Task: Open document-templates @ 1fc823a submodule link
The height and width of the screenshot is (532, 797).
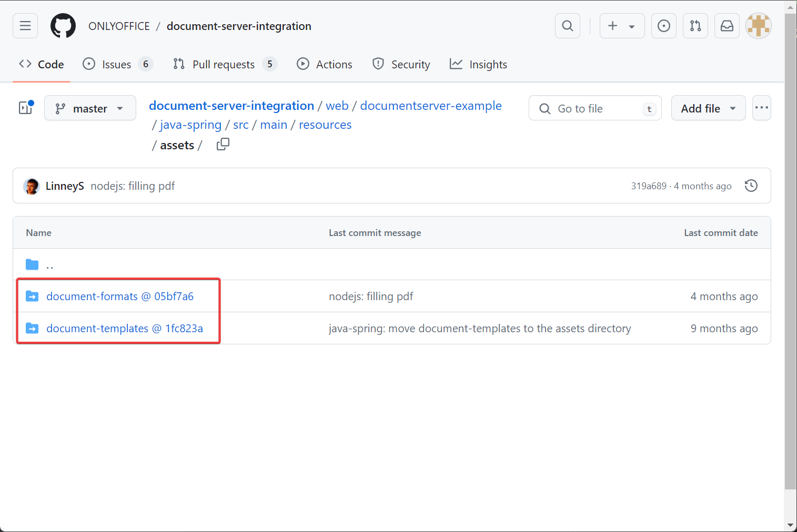Action: (x=125, y=329)
